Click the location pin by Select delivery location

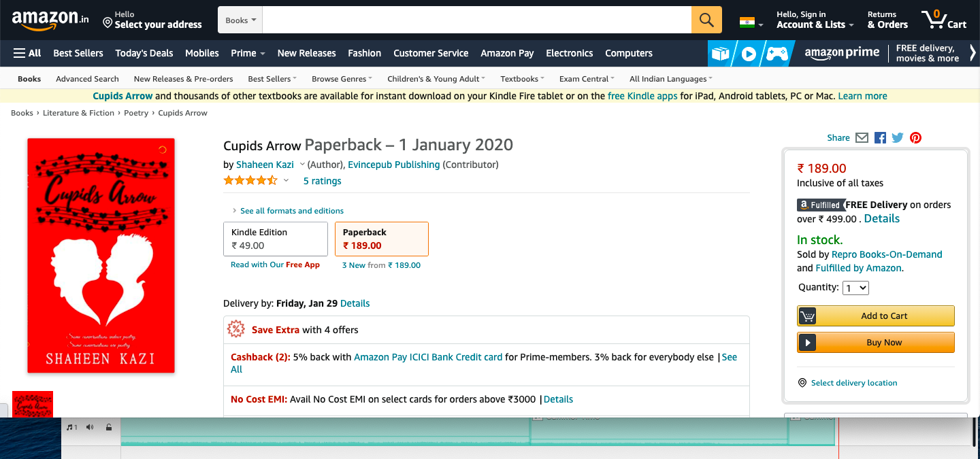802,383
